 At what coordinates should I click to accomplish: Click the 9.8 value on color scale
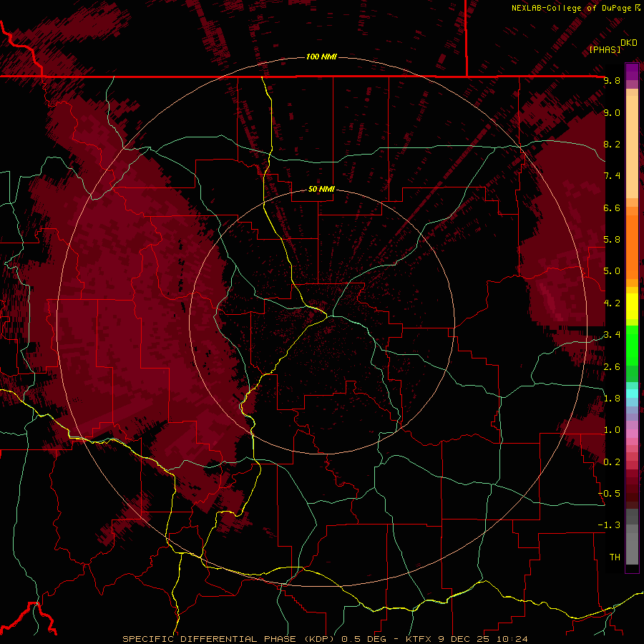click(x=612, y=80)
